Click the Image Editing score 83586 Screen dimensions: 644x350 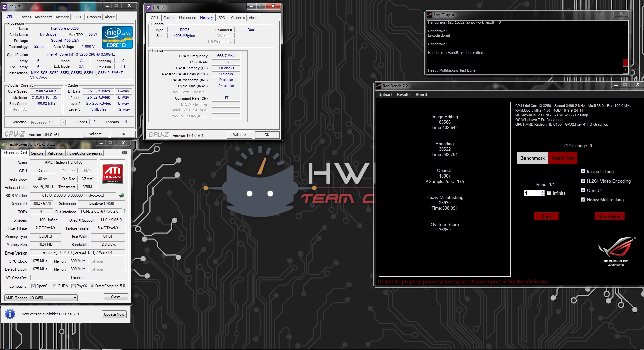[x=445, y=122]
